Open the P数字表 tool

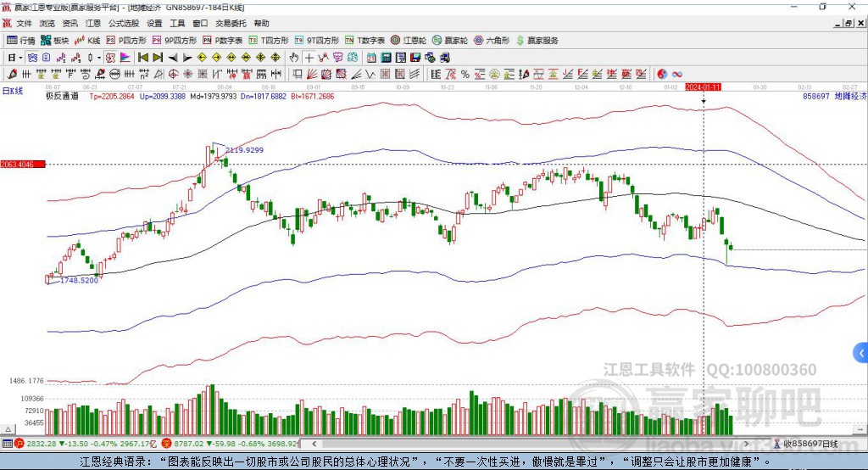(x=223, y=41)
